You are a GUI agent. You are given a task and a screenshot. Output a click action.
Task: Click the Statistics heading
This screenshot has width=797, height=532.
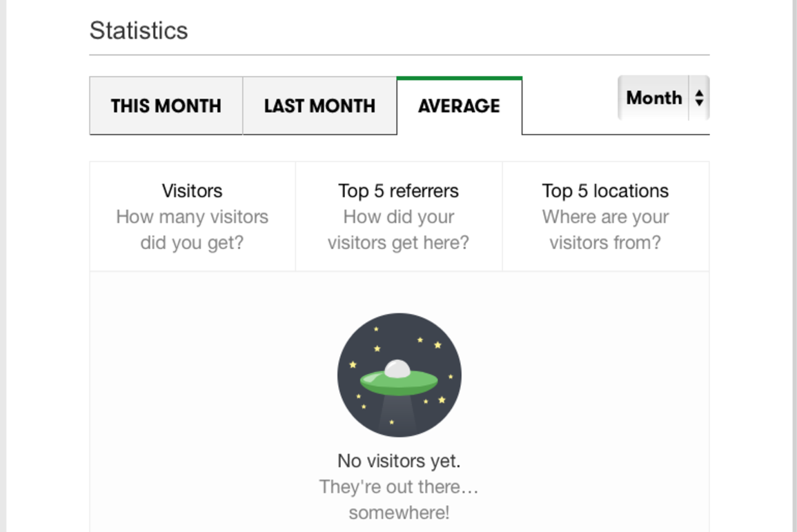pos(139,30)
